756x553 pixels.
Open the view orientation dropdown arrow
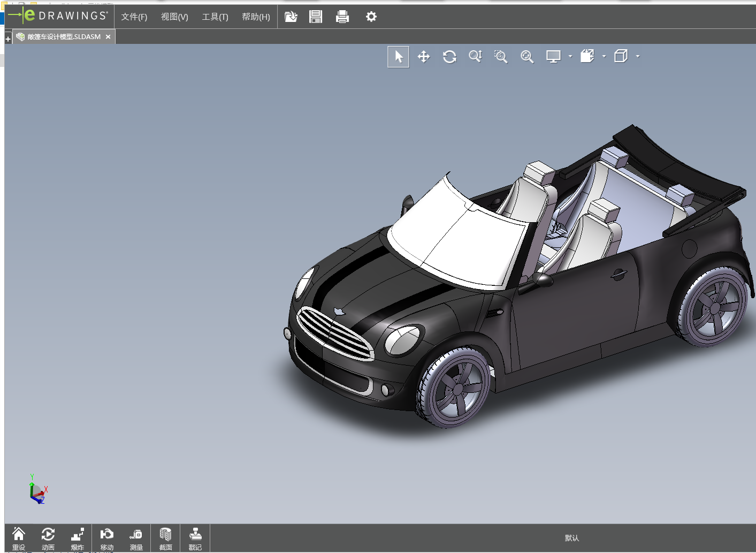(604, 56)
